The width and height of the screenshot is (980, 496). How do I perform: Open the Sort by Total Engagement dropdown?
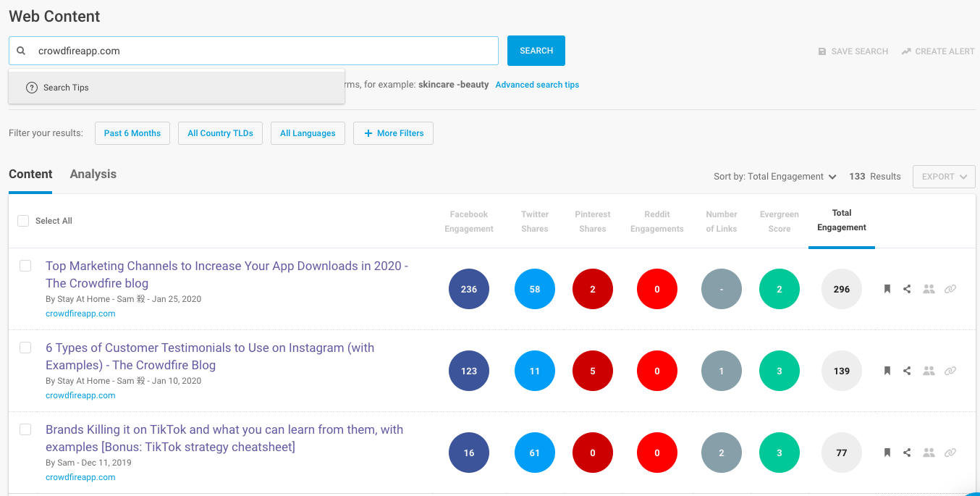pos(774,177)
